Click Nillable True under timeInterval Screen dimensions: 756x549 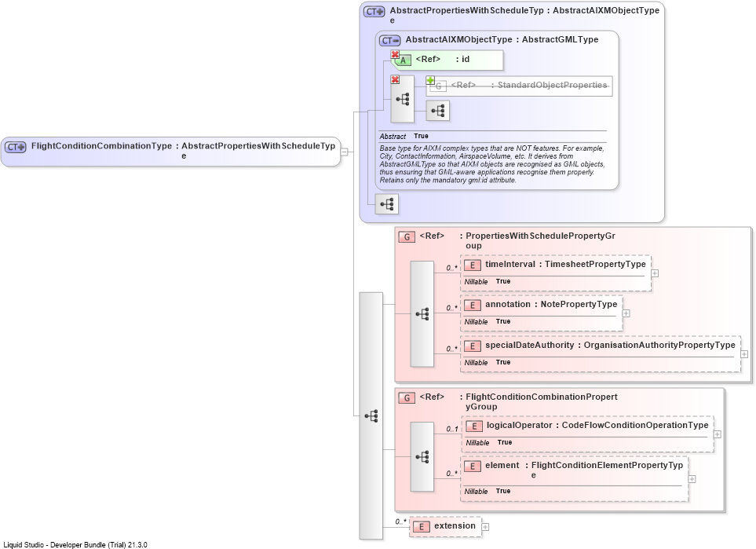[x=488, y=281]
